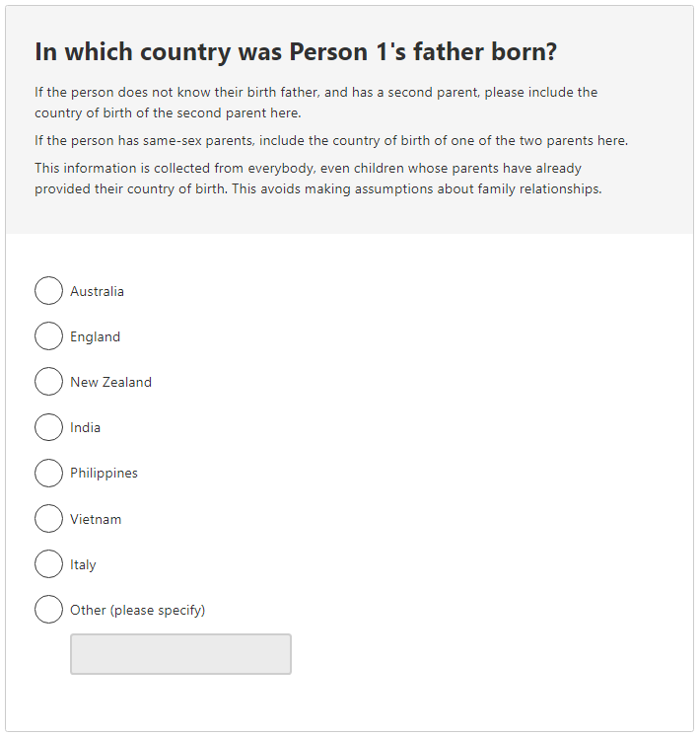This screenshot has width=700, height=737.
Task: Click the "Vietnam" text label
Action: pyautogui.click(x=96, y=519)
